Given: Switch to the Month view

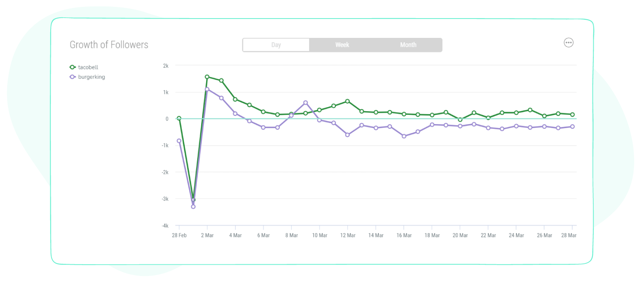Looking at the screenshot, I should [x=408, y=45].
